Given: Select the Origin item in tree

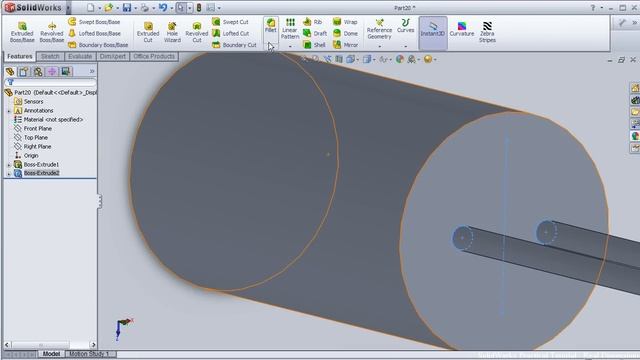Looking at the screenshot, I should 27,156.
